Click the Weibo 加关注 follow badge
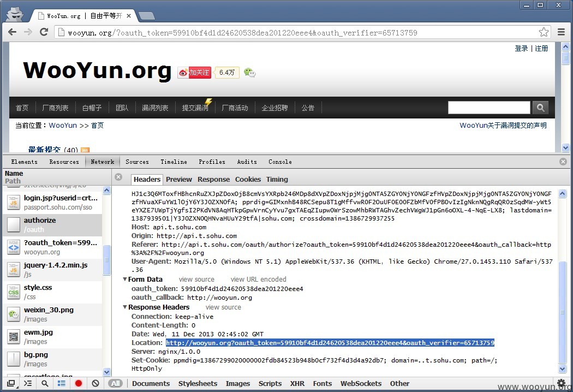Image resolution: width=573 pixels, height=392 pixels. 194,73
